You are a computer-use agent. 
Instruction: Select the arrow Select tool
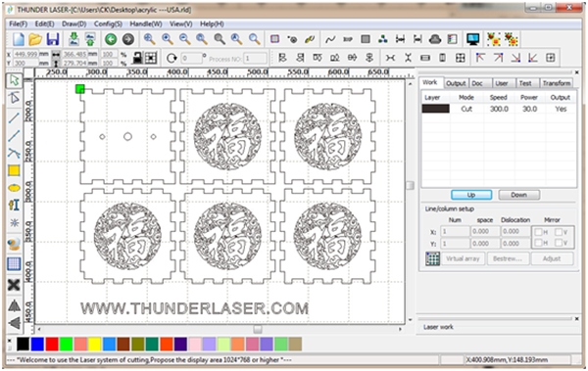(14, 80)
